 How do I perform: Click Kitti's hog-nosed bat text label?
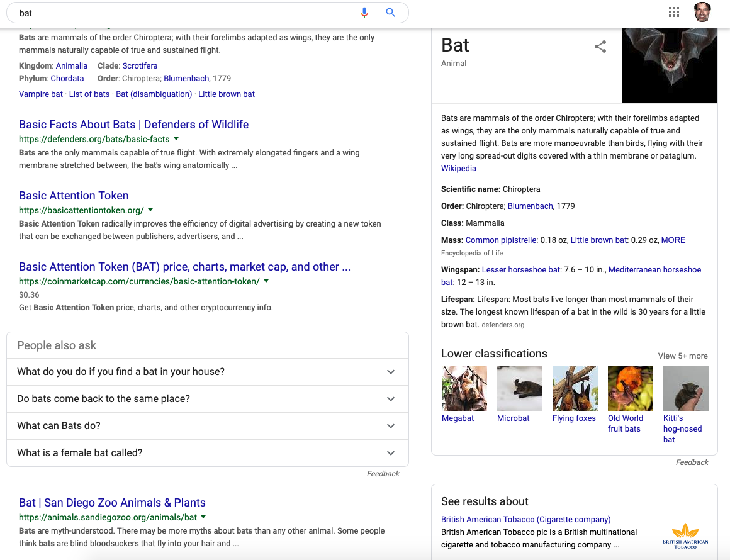click(683, 428)
